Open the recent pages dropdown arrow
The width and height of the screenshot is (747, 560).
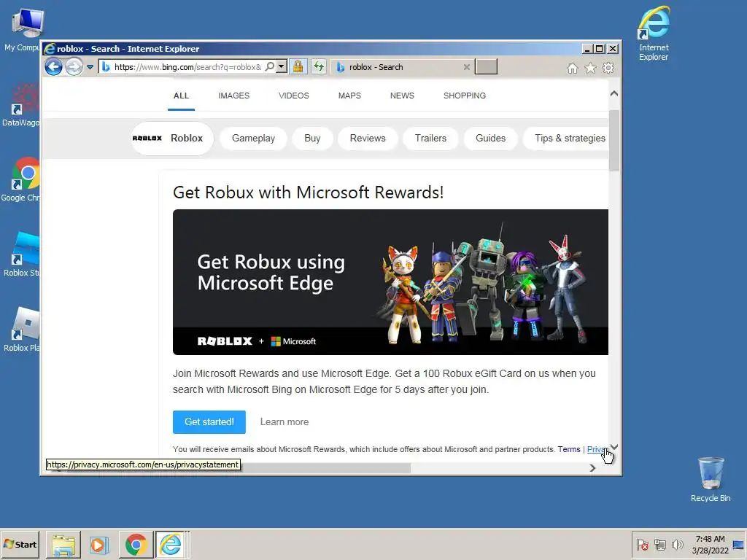pyautogui.click(x=90, y=67)
